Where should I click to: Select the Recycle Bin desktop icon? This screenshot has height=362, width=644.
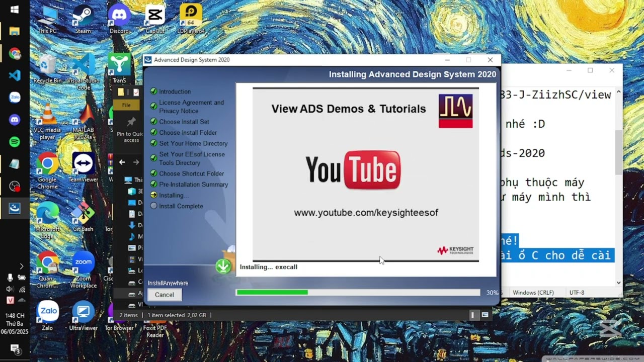click(47, 69)
